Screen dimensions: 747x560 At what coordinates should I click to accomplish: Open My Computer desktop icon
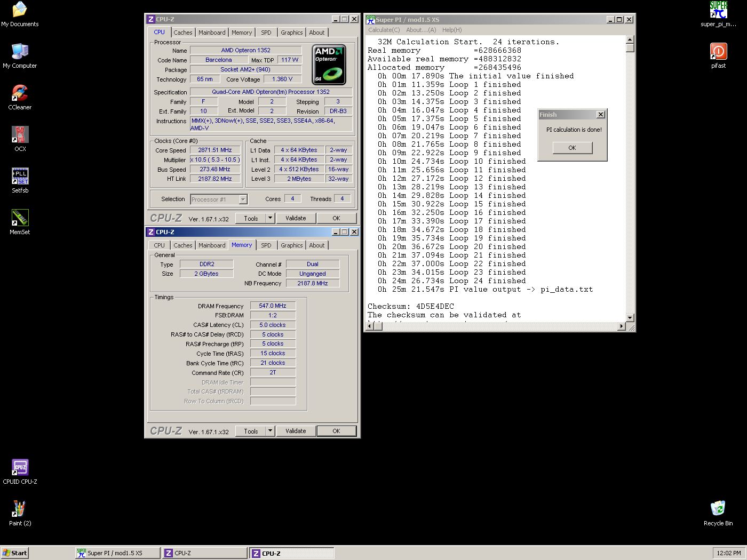pyautogui.click(x=20, y=55)
